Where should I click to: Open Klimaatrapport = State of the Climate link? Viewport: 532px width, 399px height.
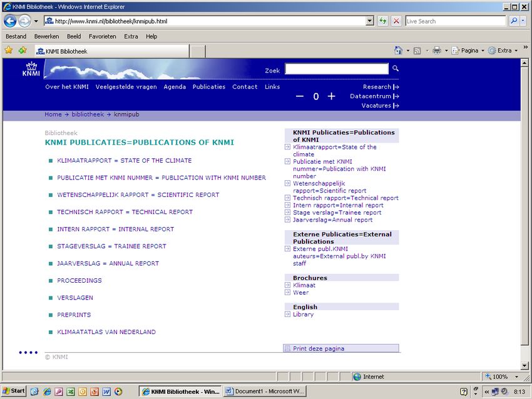124,160
